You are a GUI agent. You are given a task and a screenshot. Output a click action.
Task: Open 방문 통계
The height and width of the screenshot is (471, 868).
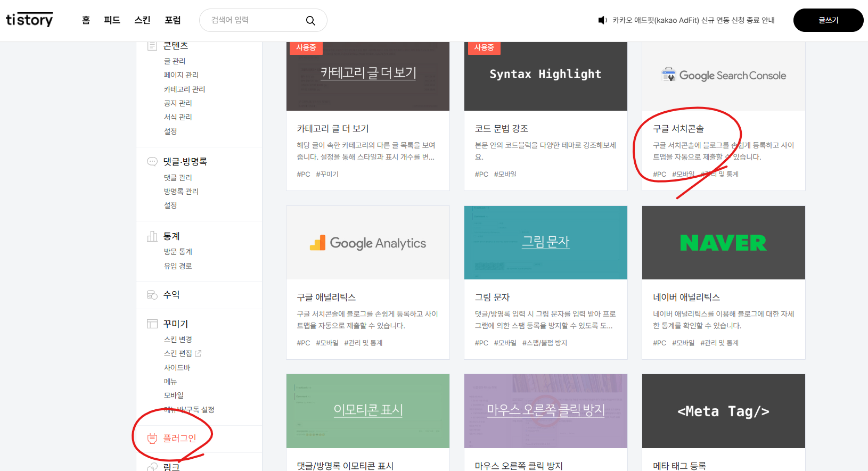178,252
